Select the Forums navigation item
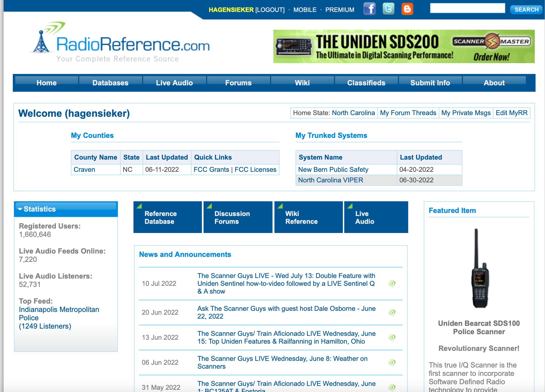 (x=238, y=83)
